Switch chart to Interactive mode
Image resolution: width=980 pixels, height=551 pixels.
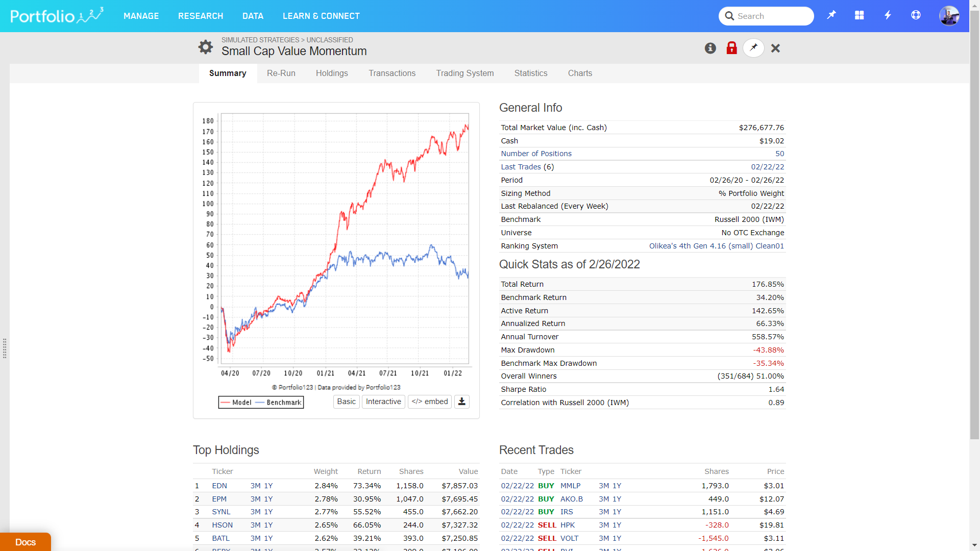(x=383, y=402)
